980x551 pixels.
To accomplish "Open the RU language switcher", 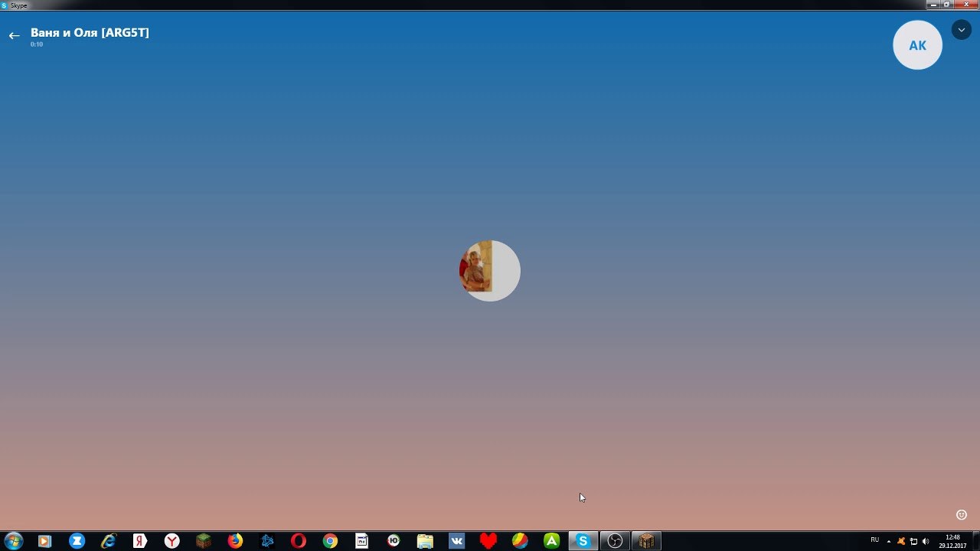I will (x=874, y=540).
